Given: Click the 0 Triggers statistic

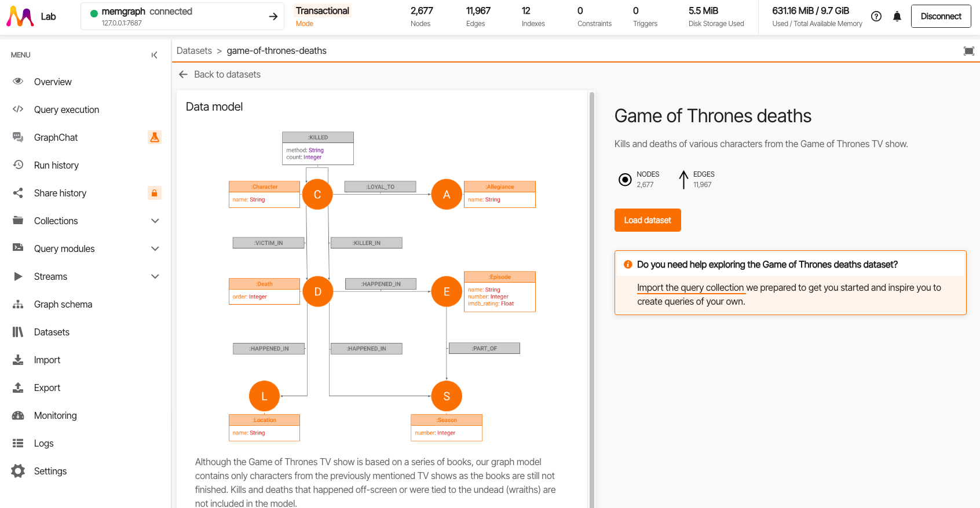Looking at the screenshot, I should 645,17.
